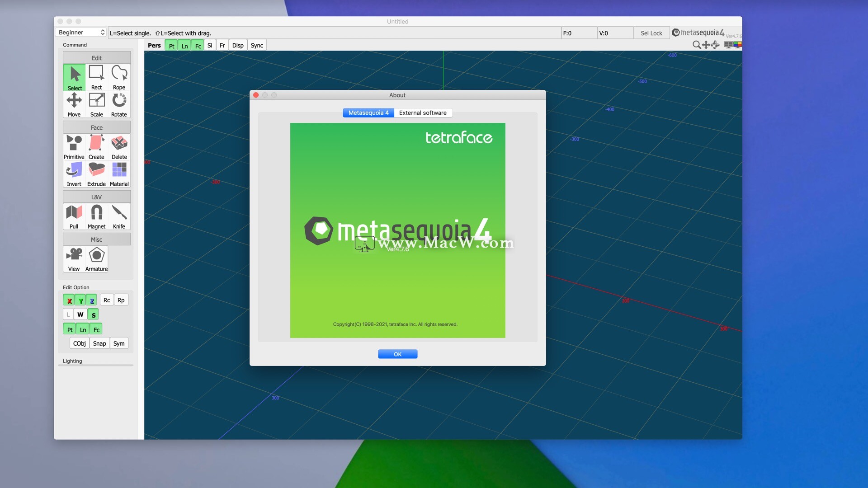Toggle X axis in Edit Option
The height and width of the screenshot is (488, 868).
pos(69,300)
